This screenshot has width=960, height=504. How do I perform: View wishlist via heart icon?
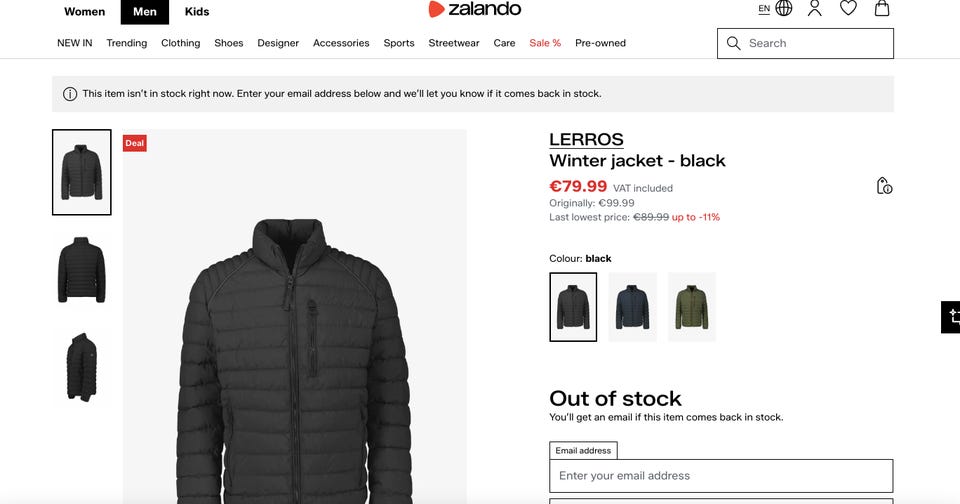tap(848, 8)
